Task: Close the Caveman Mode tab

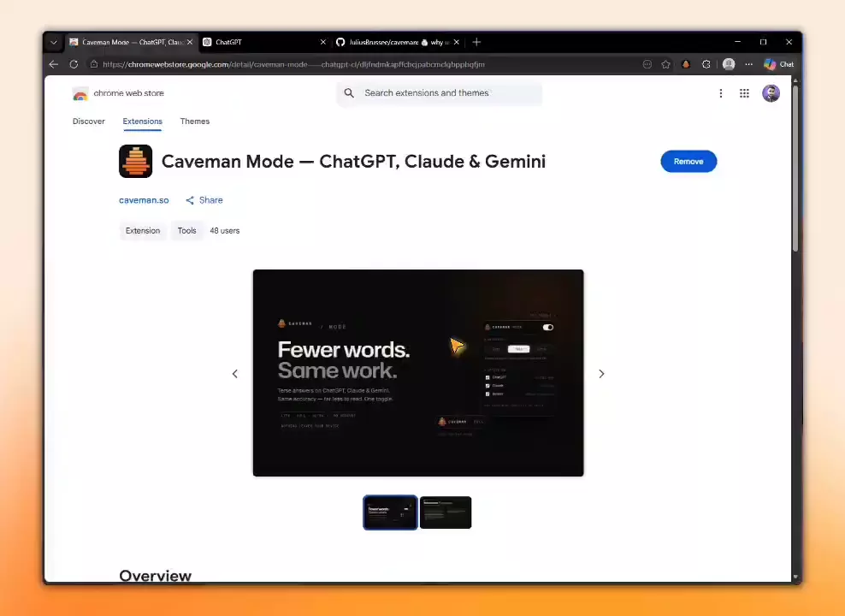Action: (190, 42)
